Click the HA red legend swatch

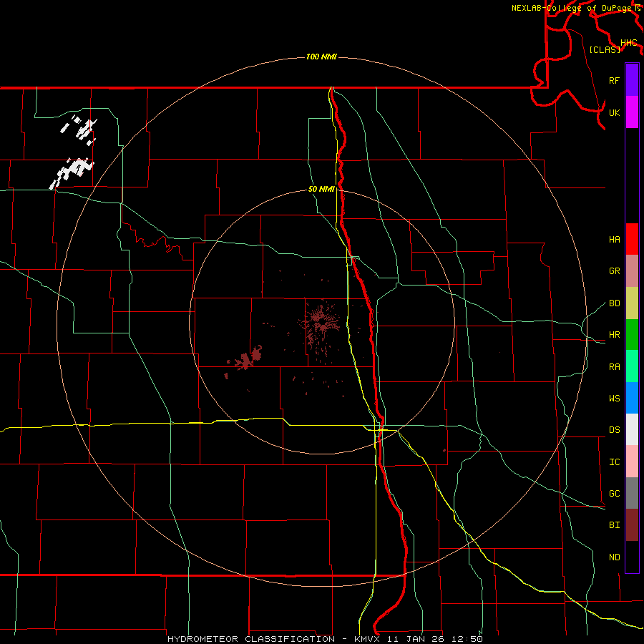click(632, 239)
